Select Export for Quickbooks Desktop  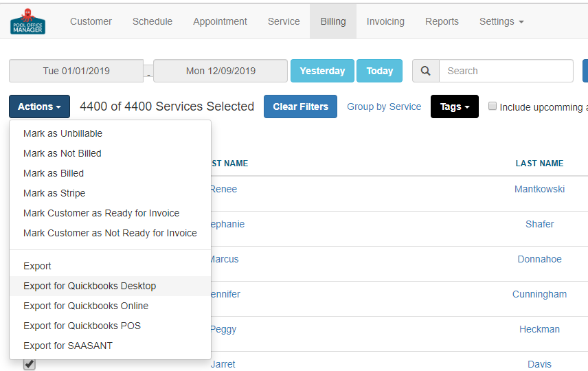tap(110, 286)
